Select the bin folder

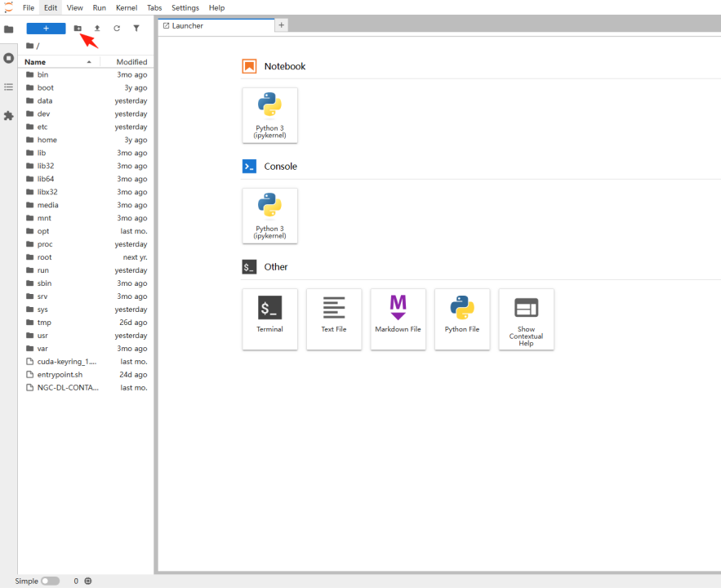click(x=86, y=74)
